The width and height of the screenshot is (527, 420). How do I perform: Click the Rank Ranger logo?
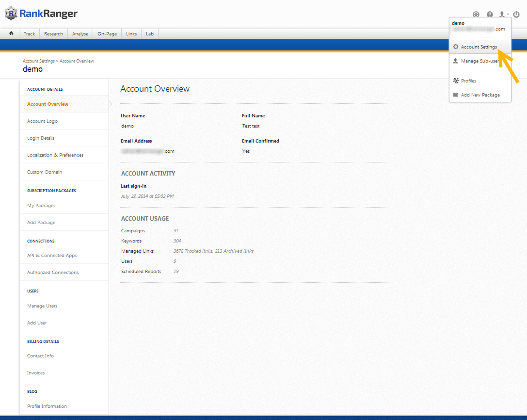point(41,14)
